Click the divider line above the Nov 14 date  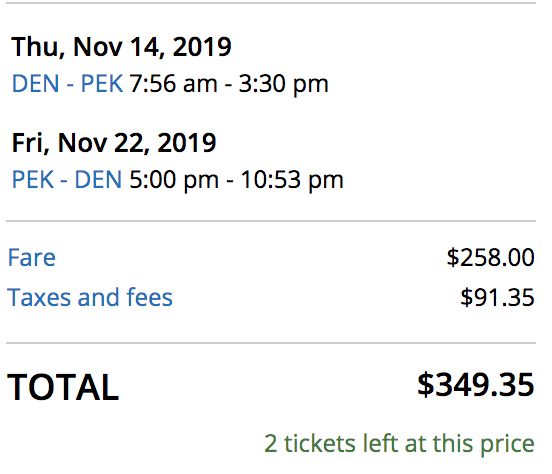271,3
